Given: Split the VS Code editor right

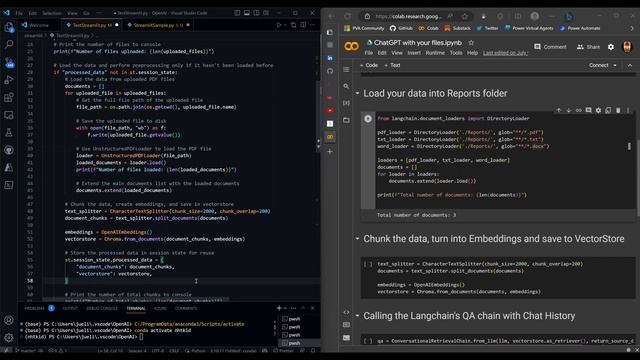Looking at the screenshot, I should [x=303, y=25].
